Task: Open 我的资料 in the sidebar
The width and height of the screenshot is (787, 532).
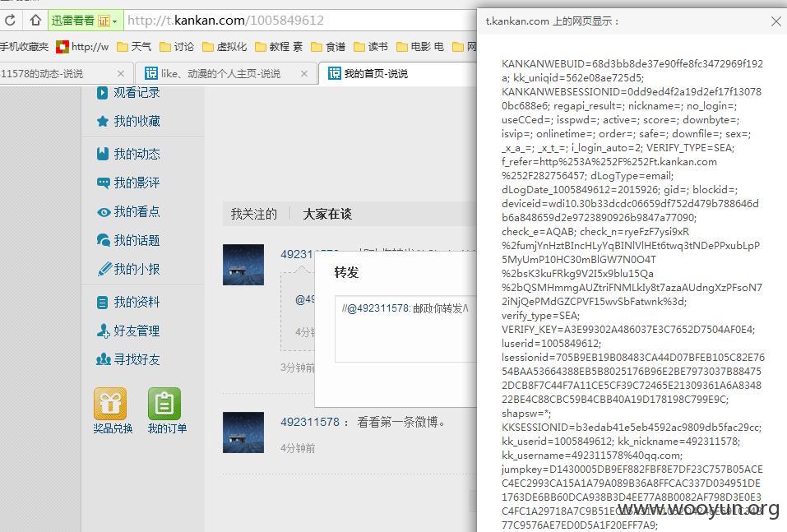Action: click(128, 302)
